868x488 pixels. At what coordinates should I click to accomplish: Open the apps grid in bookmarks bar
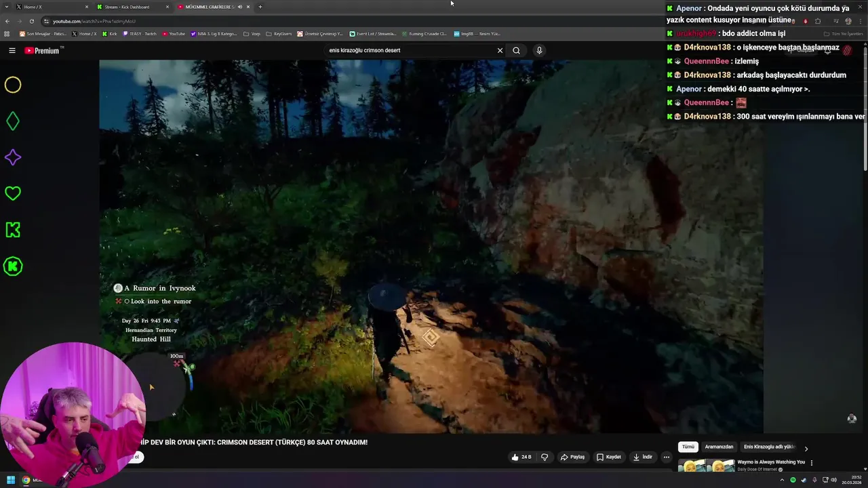tap(7, 33)
